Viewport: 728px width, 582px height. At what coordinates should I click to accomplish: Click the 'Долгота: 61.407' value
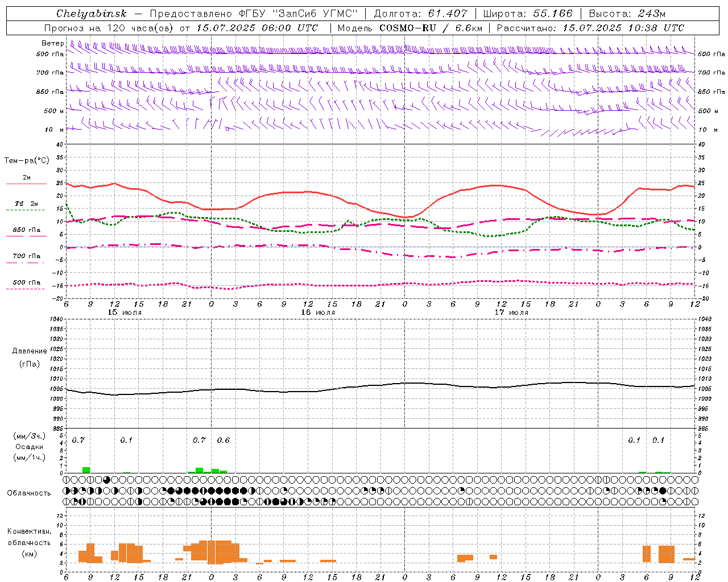(420, 14)
